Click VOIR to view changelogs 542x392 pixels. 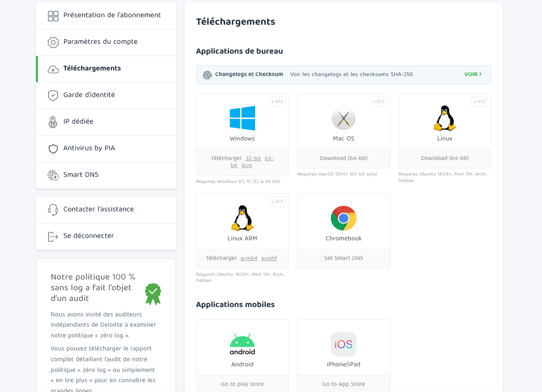[473, 74]
